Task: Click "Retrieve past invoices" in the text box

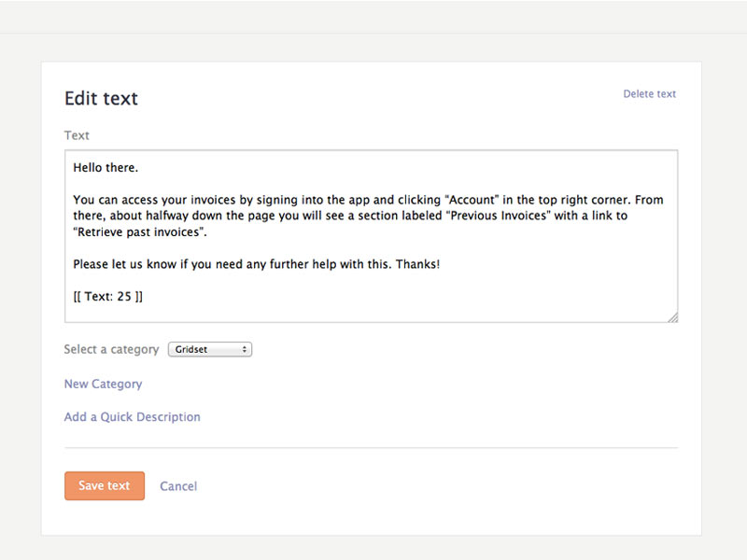Action: 139,231
